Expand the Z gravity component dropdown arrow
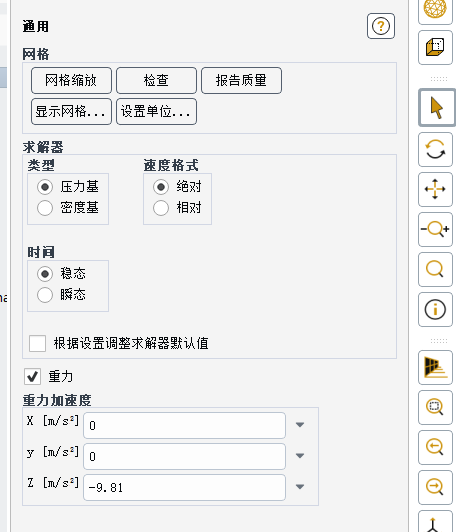This screenshot has width=456, height=532. tap(300, 487)
